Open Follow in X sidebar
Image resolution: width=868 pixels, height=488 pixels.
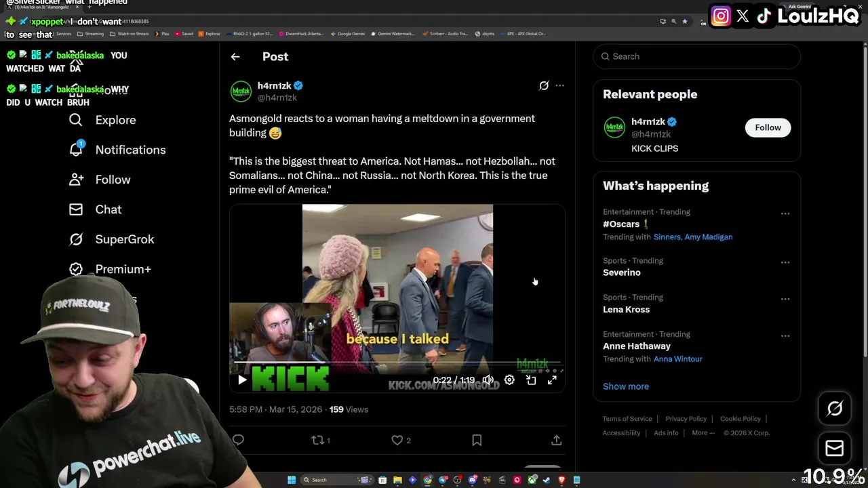click(x=100, y=180)
